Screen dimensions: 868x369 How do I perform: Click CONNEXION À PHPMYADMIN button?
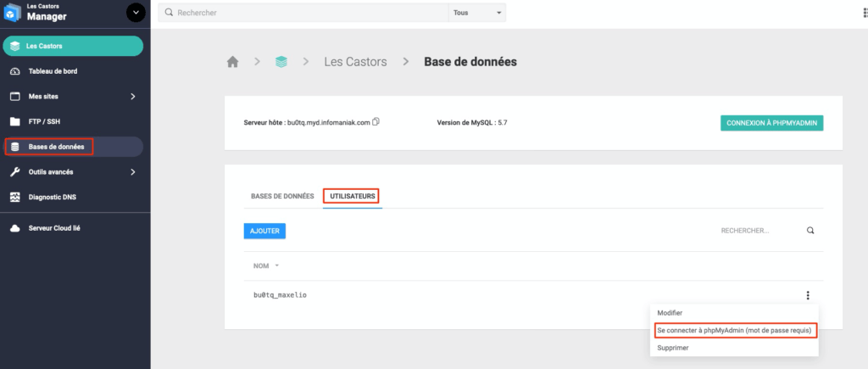pos(771,123)
